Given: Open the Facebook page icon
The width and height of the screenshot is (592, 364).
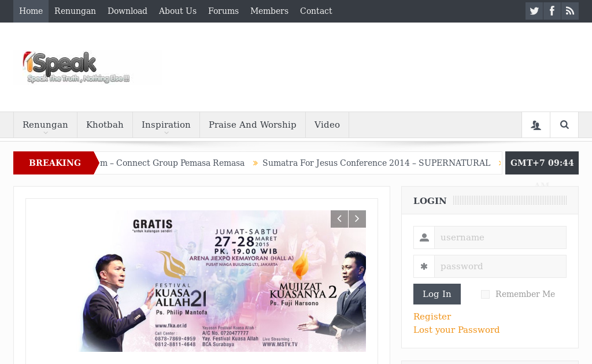Looking at the screenshot, I should coord(552,11).
